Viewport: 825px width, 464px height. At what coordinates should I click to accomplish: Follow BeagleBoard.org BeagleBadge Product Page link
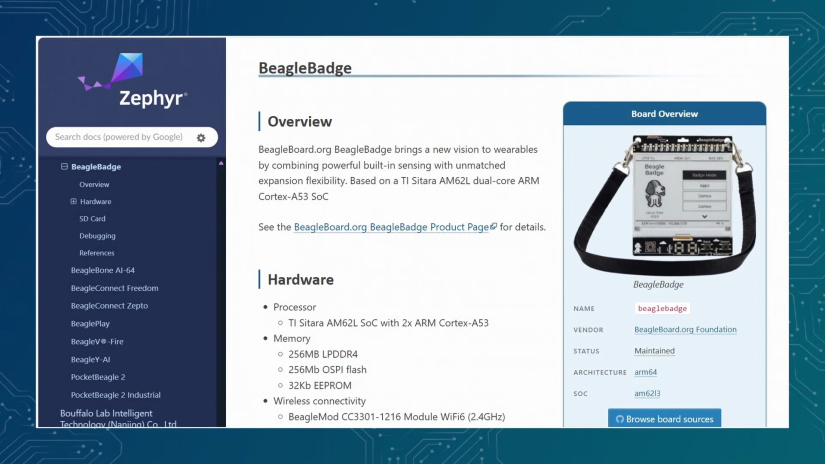[391, 227]
